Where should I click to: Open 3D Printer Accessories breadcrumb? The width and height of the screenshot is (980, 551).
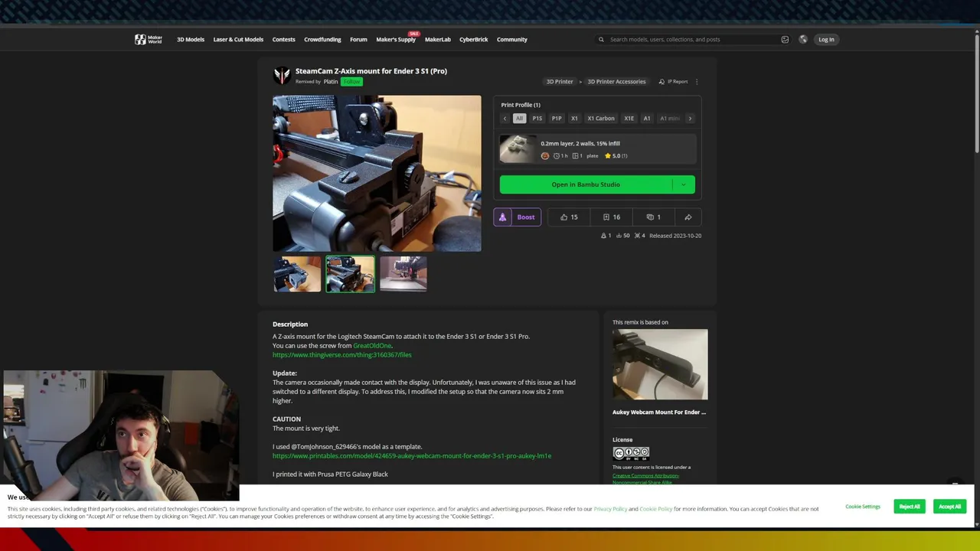[x=616, y=81]
